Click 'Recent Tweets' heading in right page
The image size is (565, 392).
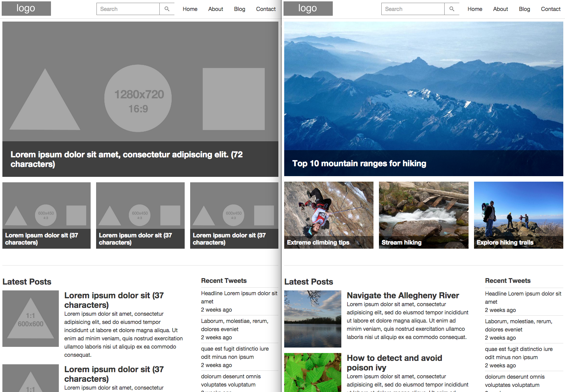tap(508, 281)
